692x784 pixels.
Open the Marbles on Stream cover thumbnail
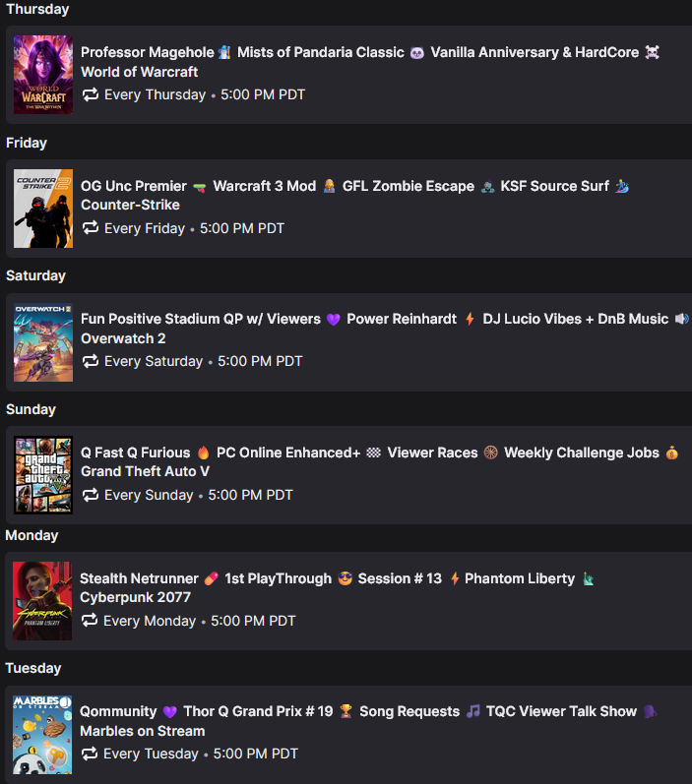42,735
